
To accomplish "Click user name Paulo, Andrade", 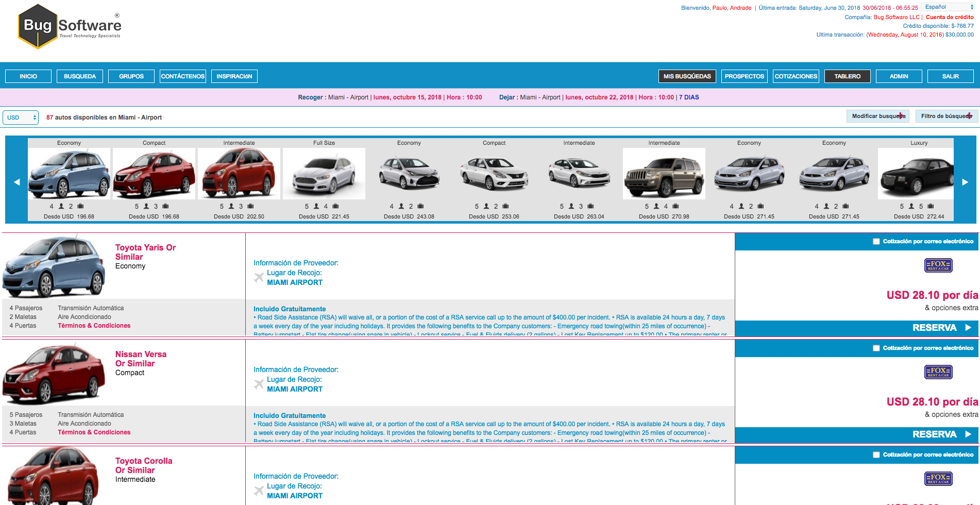I will point(732,8).
